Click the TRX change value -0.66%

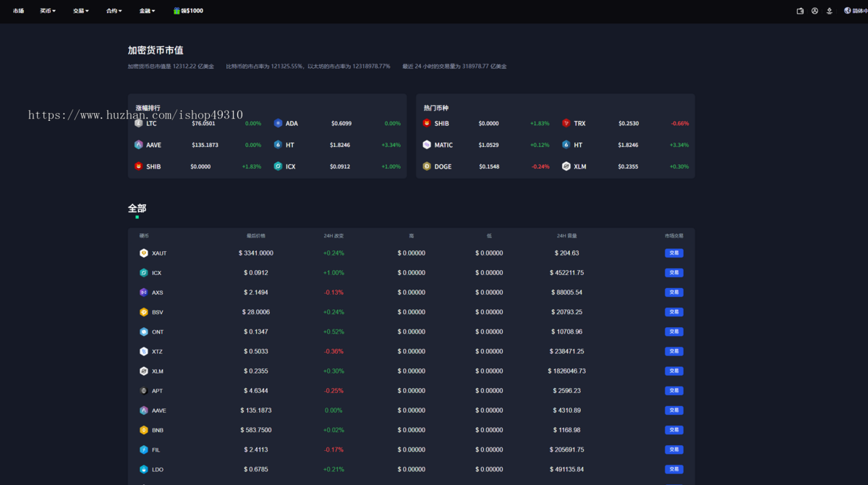click(680, 123)
